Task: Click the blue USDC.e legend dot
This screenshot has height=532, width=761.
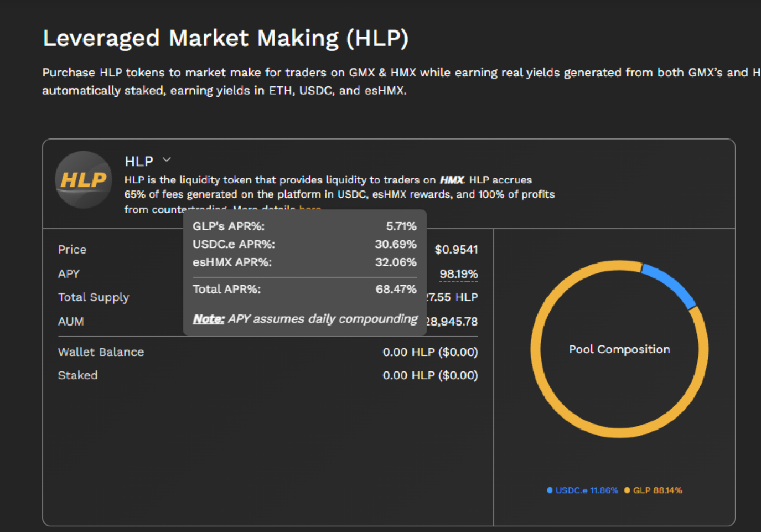Action: [550, 490]
